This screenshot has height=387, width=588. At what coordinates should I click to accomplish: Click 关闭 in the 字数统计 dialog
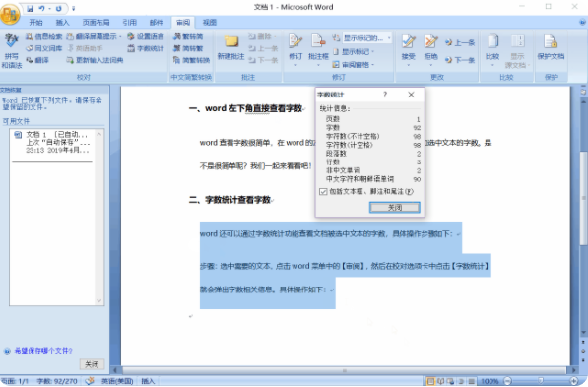395,208
